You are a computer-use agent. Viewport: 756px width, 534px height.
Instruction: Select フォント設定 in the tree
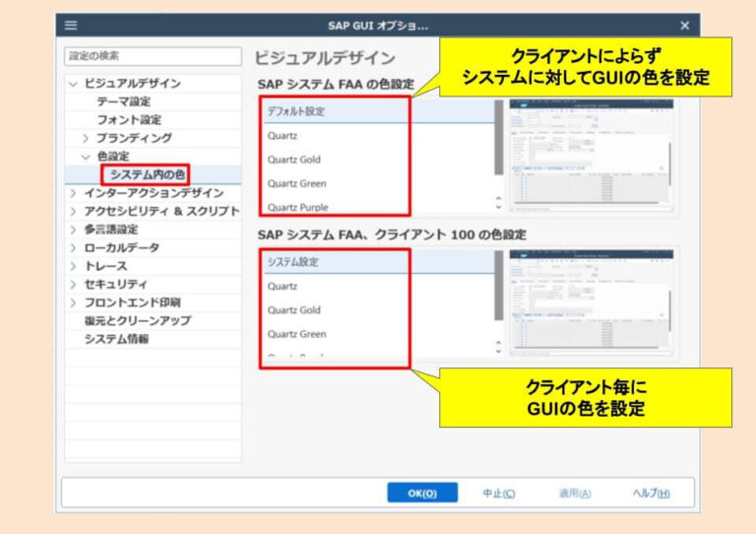click(x=129, y=119)
